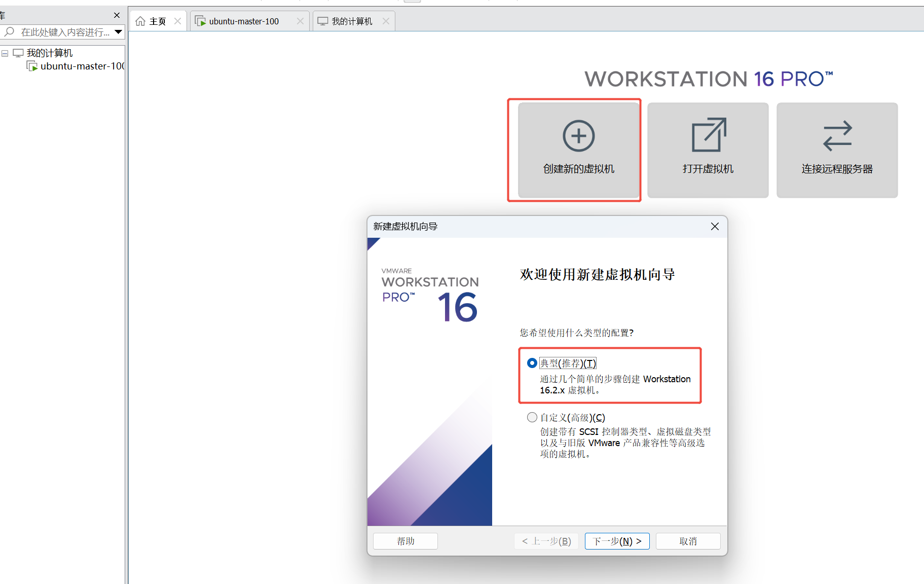The width and height of the screenshot is (924, 584).
Task: Click the 取消 button in wizard
Action: [688, 541]
